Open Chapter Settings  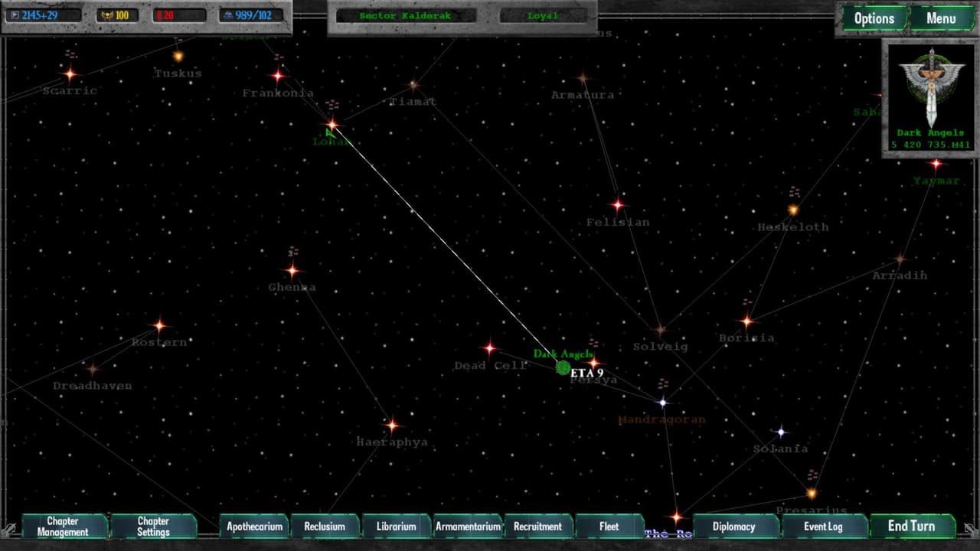(x=153, y=527)
